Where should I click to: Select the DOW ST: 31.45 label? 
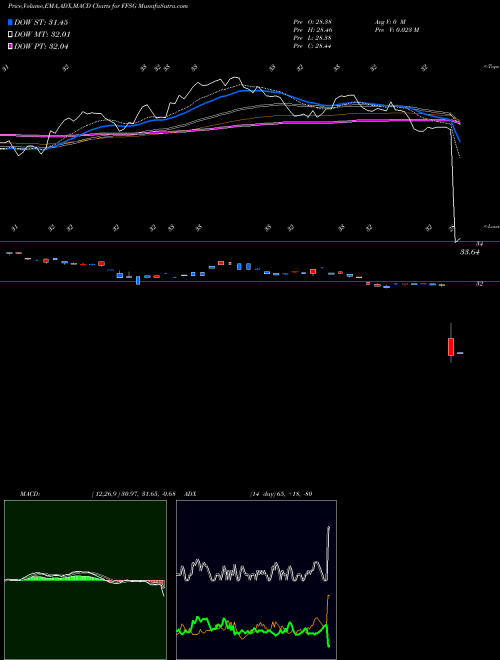click(41, 22)
